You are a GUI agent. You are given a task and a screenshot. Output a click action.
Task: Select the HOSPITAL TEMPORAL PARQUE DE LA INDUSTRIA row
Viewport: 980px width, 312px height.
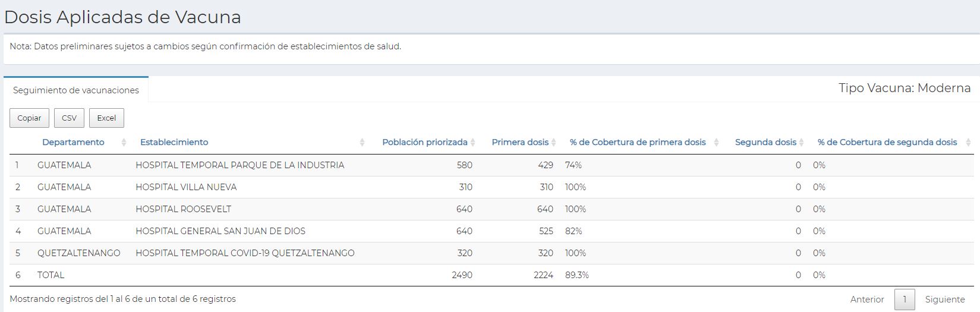[x=240, y=165]
